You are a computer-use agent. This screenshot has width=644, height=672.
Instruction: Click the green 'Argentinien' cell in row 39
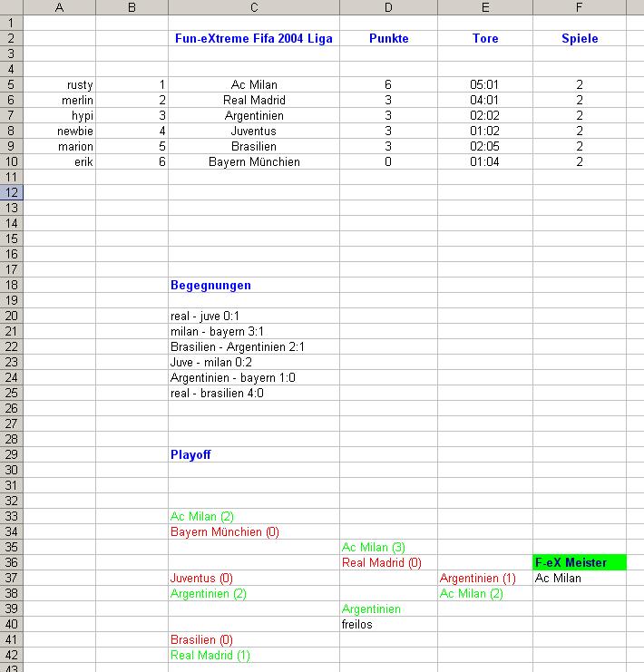tap(388, 609)
